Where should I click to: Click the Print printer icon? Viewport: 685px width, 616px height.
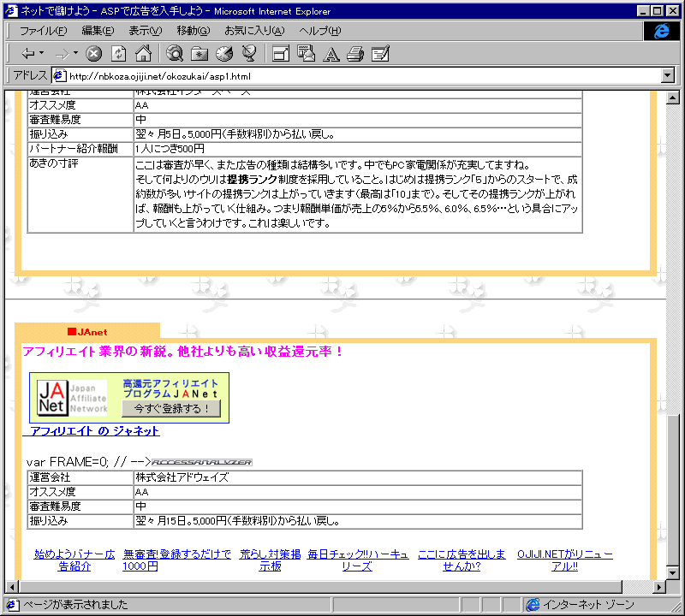(355, 54)
